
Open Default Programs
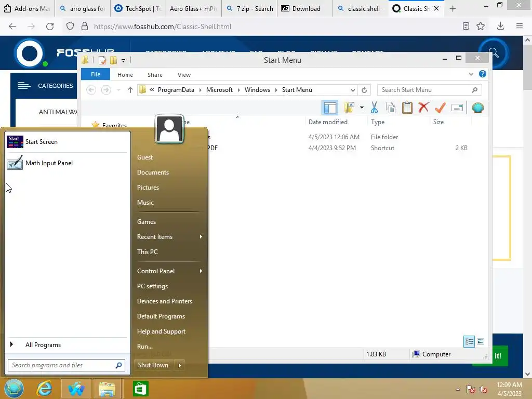pyautogui.click(x=161, y=316)
